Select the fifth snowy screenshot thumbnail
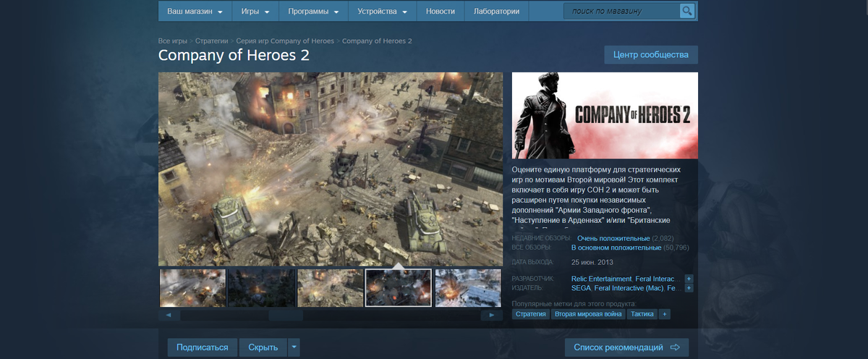Viewport: 868px width, 359px height. (468, 288)
